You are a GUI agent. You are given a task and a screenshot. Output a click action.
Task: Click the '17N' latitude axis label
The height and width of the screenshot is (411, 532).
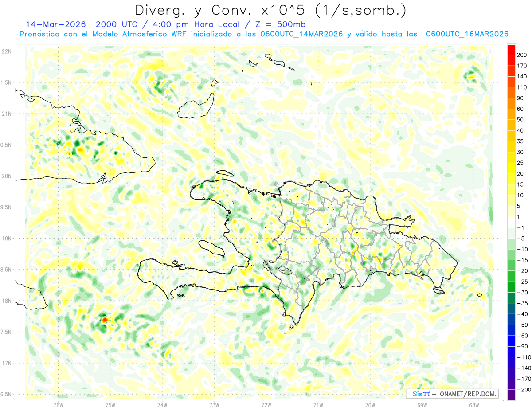pos(7,363)
